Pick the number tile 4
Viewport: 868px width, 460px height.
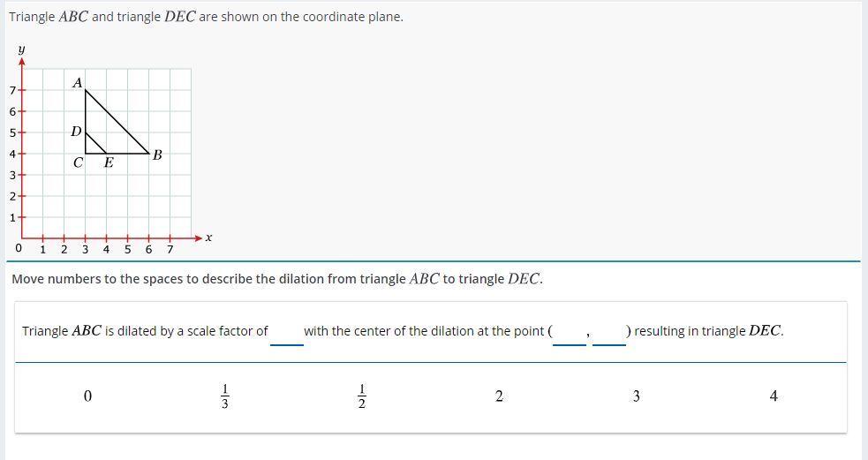(x=774, y=396)
